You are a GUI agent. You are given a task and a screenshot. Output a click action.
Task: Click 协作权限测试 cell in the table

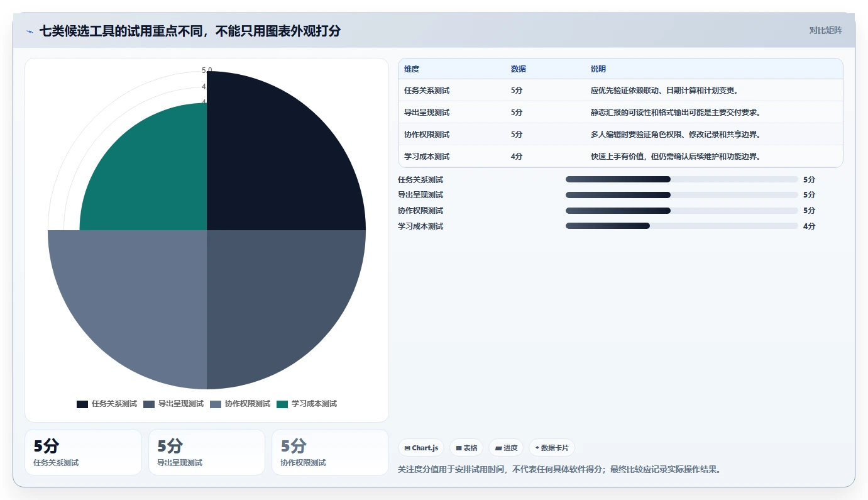click(427, 135)
